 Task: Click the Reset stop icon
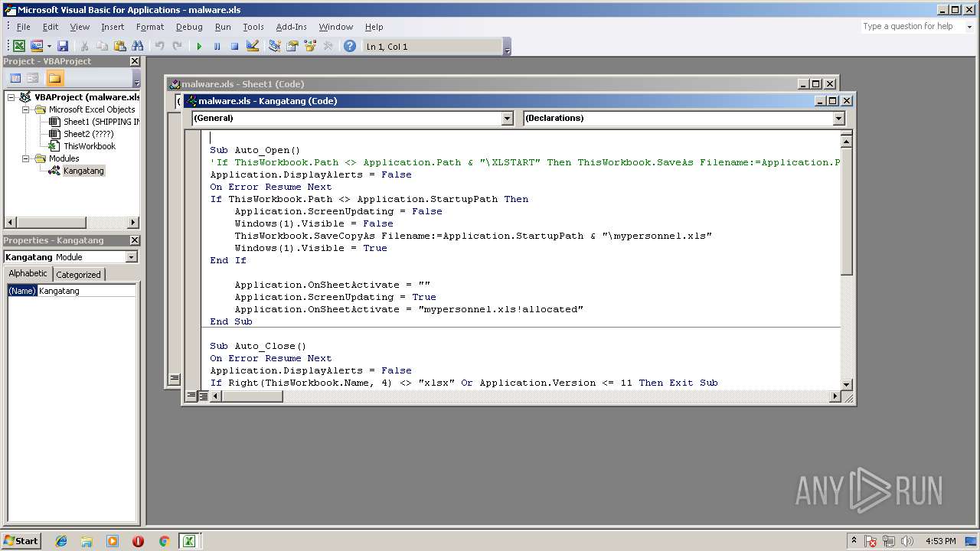pos(234,47)
